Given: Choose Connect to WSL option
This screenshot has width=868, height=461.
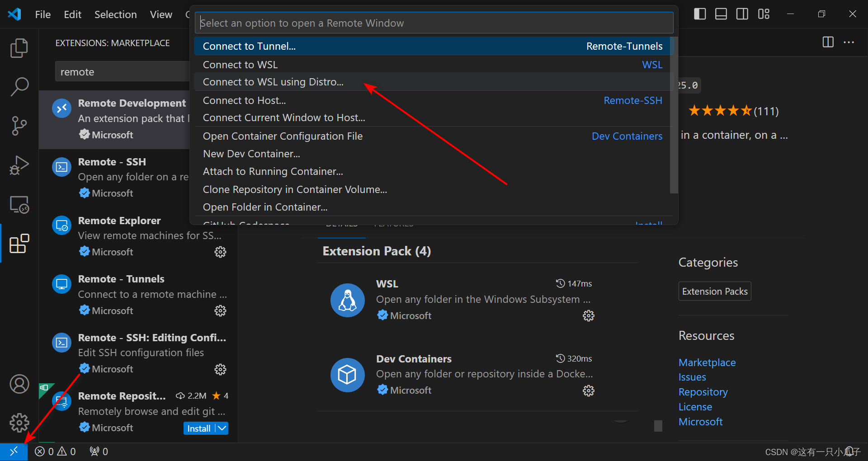Looking at the screenshot, I should point(433,65).
